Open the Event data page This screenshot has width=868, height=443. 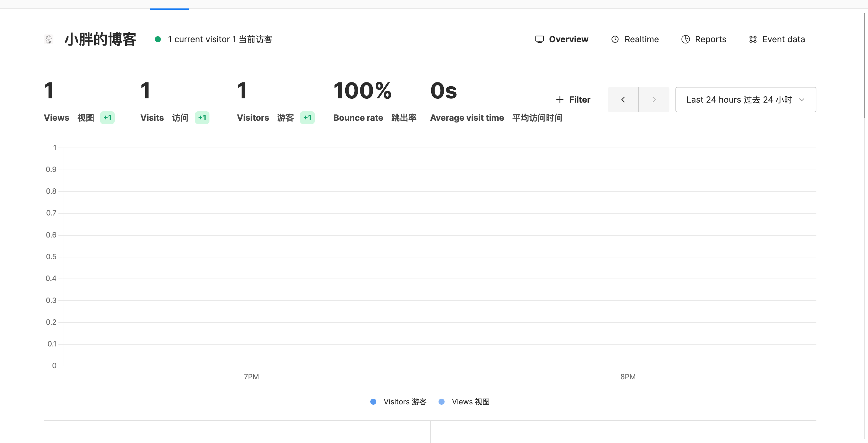[783, 39]
